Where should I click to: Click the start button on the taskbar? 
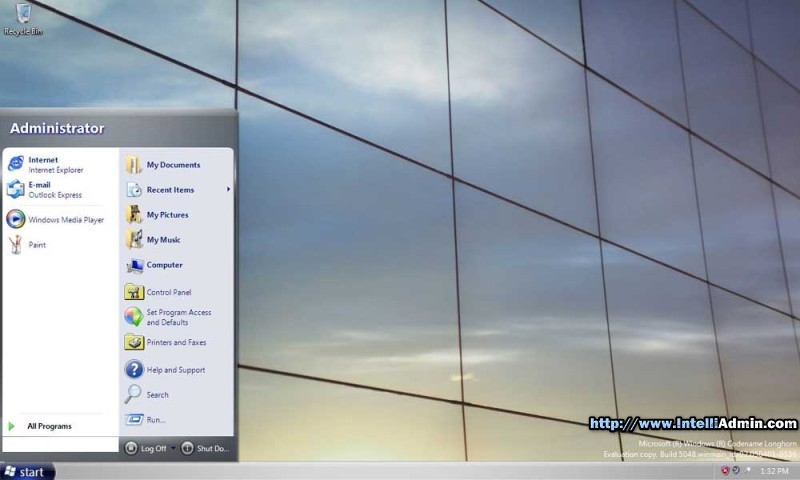[x=27, y=472]
